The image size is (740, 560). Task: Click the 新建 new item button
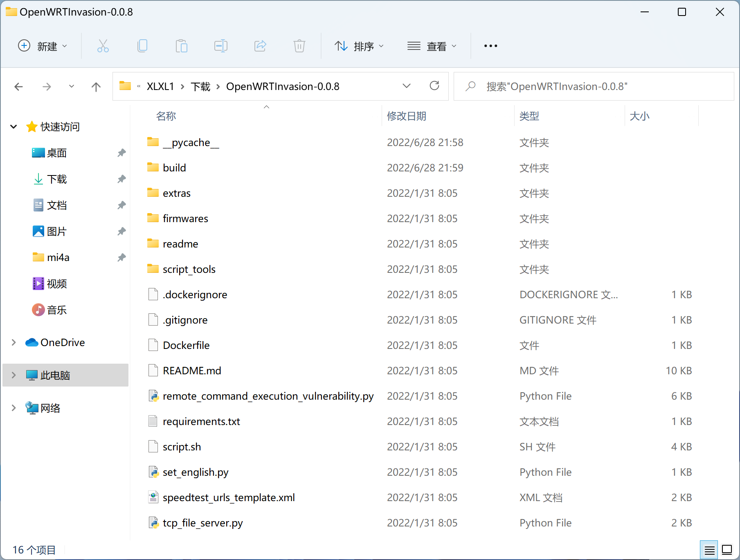pos(43,46)
